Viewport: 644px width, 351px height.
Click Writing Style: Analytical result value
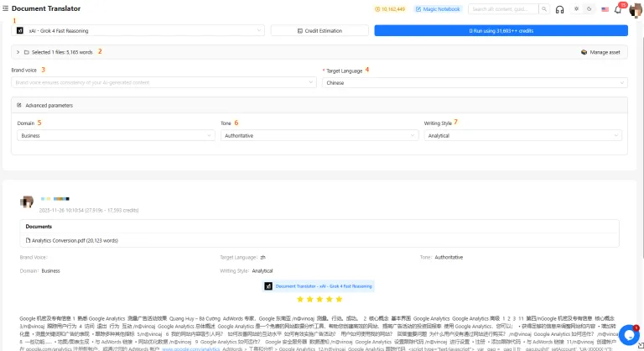coord(262,270)
